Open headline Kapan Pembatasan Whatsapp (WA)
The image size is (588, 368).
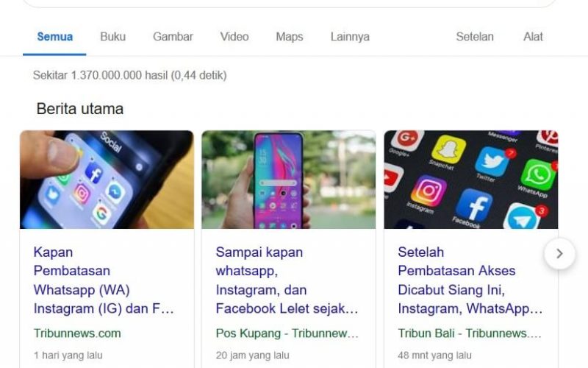point(104,280)
